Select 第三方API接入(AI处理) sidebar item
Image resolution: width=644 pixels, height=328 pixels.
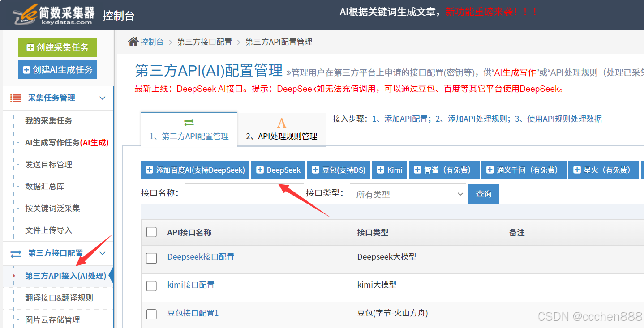[66, 276]
